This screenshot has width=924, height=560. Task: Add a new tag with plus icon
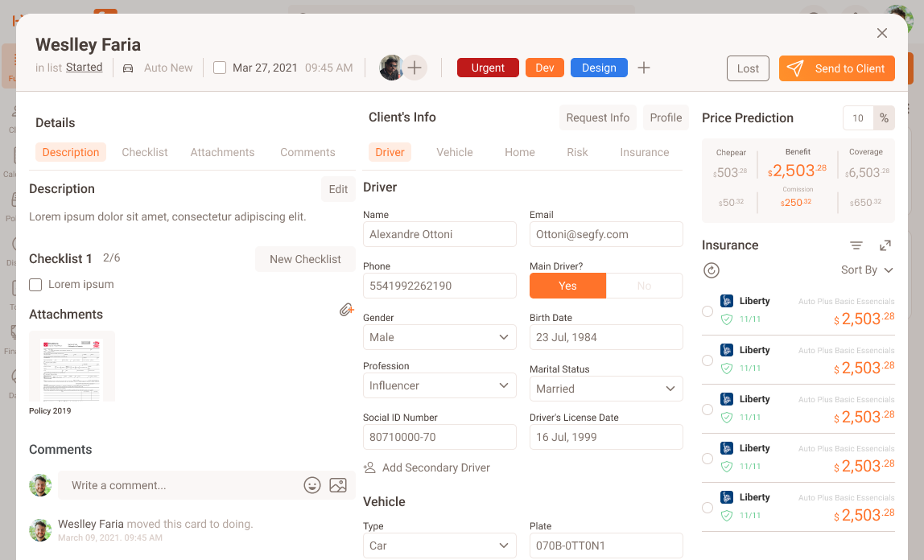click(x=644, y=68)
